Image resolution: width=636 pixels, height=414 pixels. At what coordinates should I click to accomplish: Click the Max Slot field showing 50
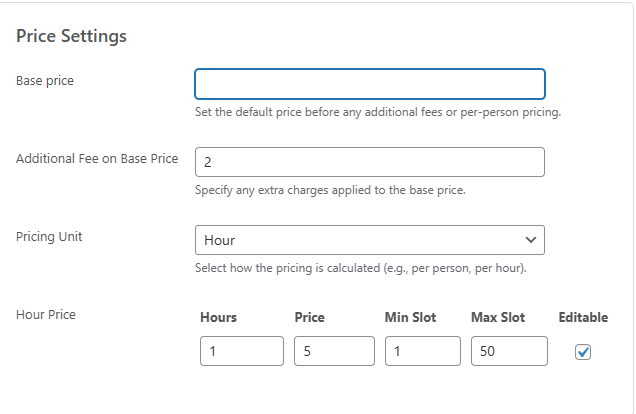click(x=509, y=351)
